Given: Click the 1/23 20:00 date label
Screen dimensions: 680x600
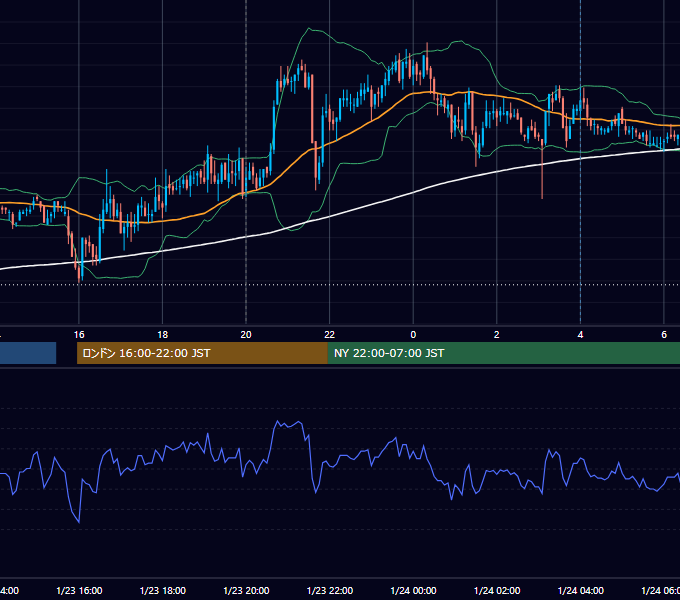Looking at the screenshot, I should pos(246,590).
